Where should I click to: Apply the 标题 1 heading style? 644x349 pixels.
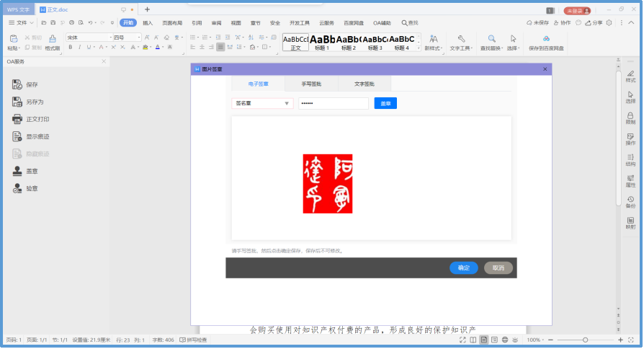322,43
